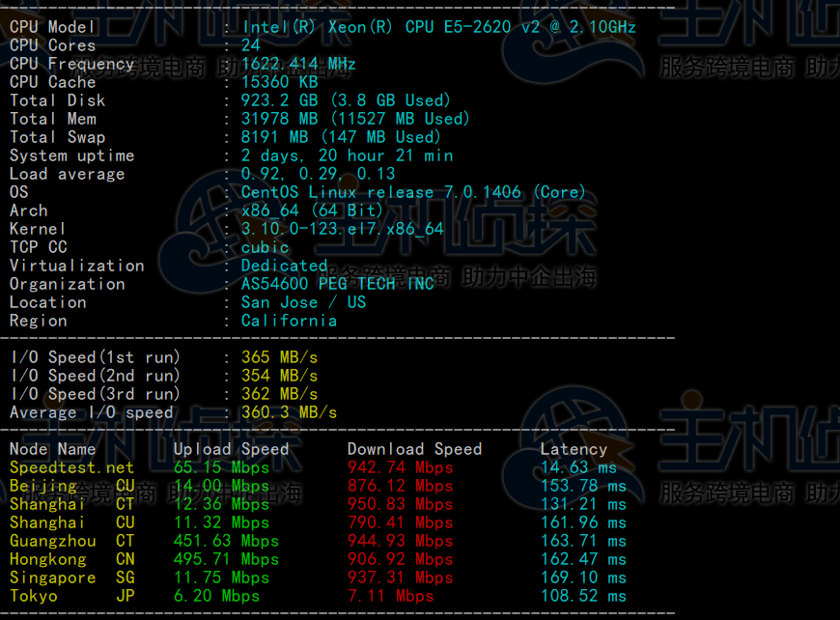Select the Dedicated virtualization value
The height and width of the screenshot is (620, 840).
point(284,266)
